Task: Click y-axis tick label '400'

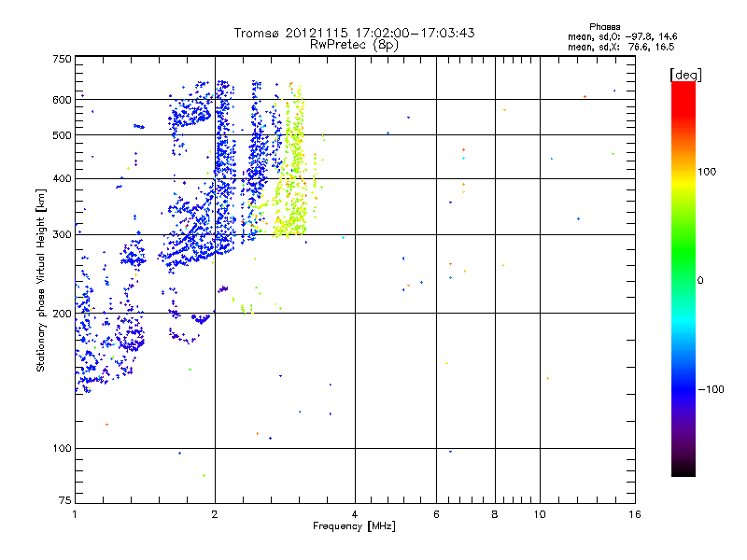Action: pyautogui.click(x=62, y=178)
